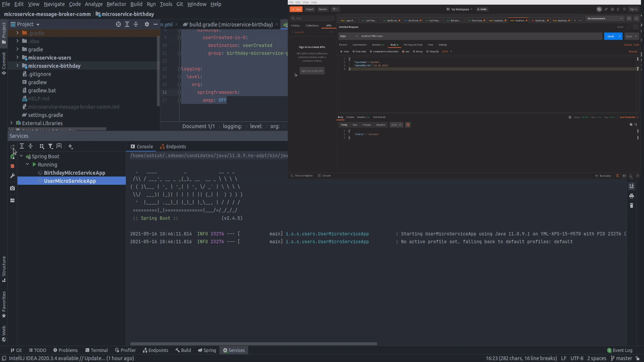Collapse the Spring Boot tree node

(21, 156)
